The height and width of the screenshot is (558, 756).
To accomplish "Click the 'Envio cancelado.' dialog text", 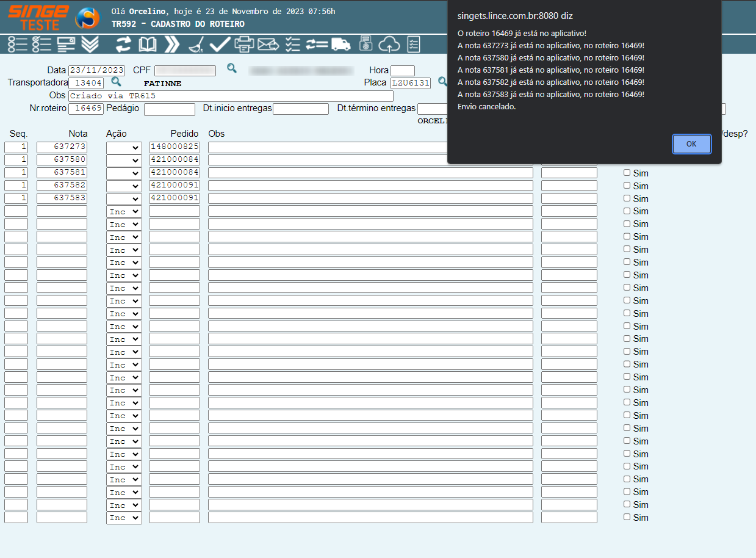I will 486,107.
